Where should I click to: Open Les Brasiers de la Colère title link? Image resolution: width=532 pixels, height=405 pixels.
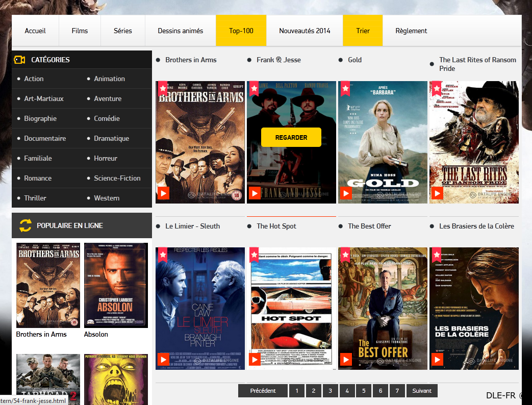[477, 226]
